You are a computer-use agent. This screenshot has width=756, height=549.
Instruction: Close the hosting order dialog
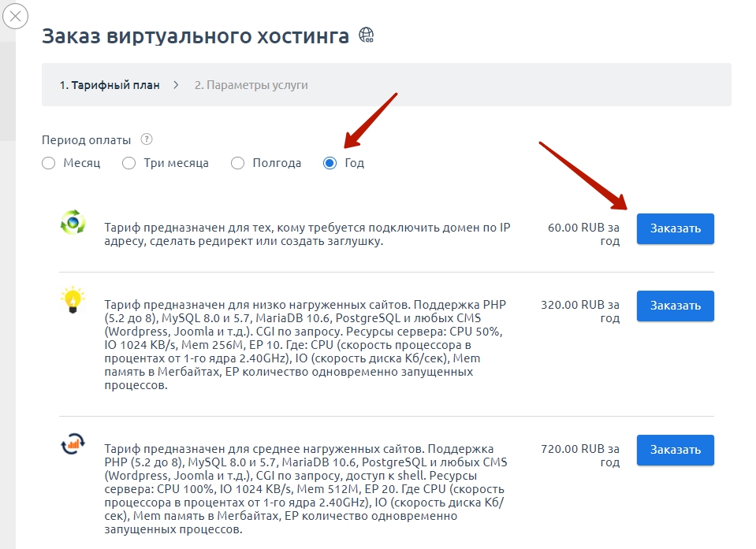tap(16, 17)
